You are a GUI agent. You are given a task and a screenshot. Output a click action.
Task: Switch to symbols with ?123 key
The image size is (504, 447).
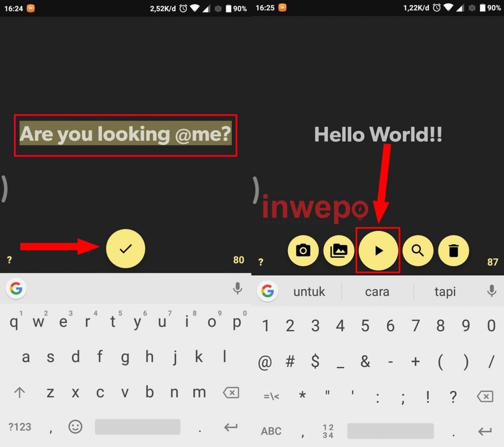pos(20,427)
